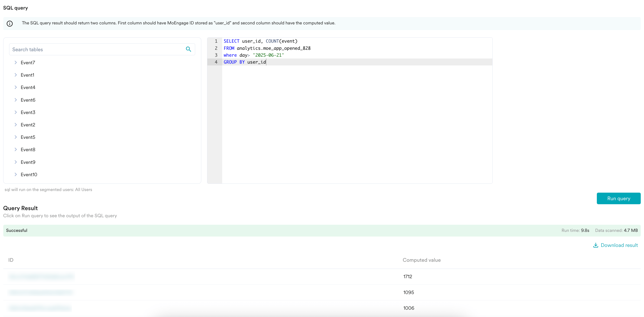Select the Event10 table name

tap(29, 175)
